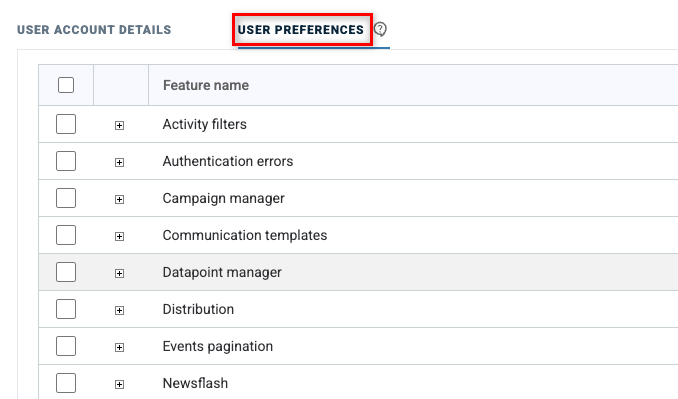Expand the Activity filters row
This screenshot has width=678, height=399.
(119, 125)
